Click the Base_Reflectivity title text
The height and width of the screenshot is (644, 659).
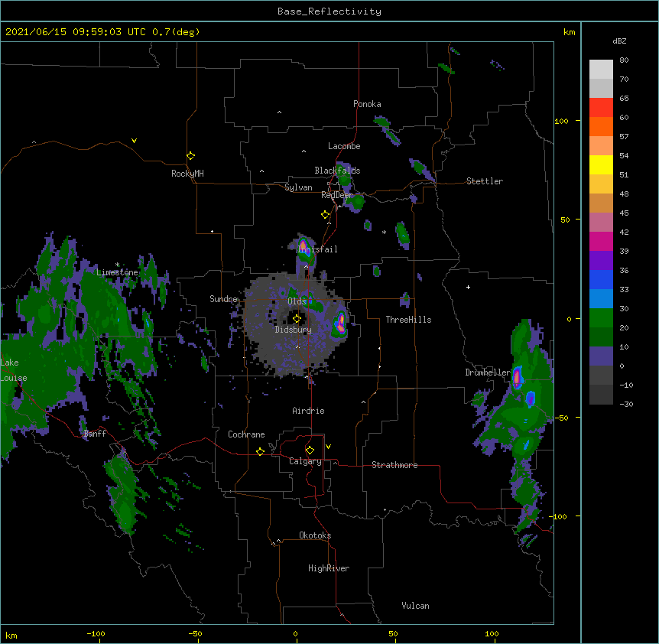(x=329, y=11)
